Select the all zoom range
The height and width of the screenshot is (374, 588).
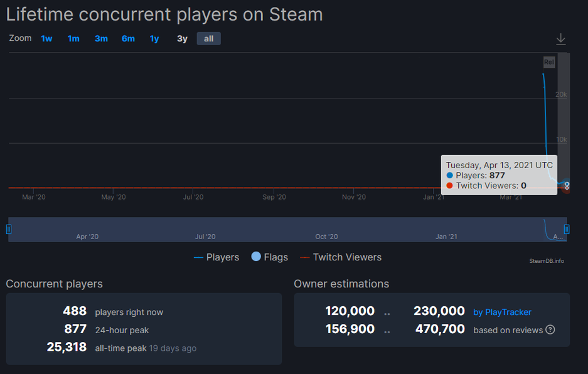(x=208, y=39)
